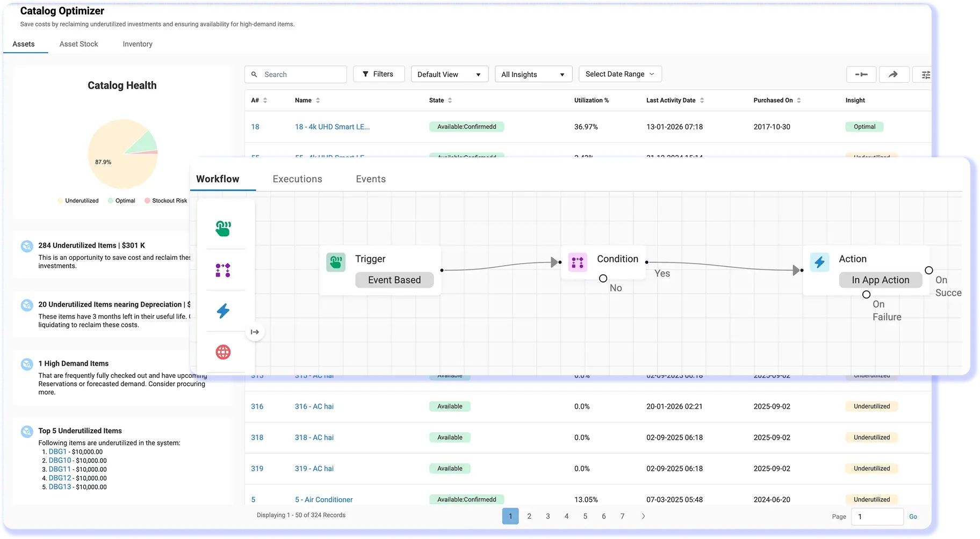Viewport: 980px width, 539px height.
Task: Click the column resize toolbar icon
Action: pos(861,75)
